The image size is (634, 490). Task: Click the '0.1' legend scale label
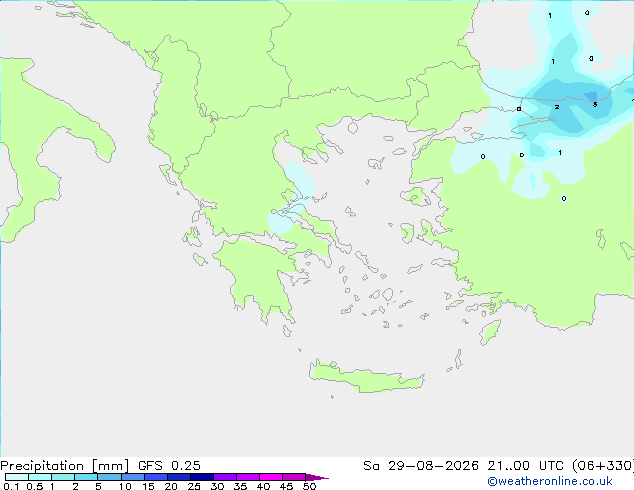pos(11,486)
